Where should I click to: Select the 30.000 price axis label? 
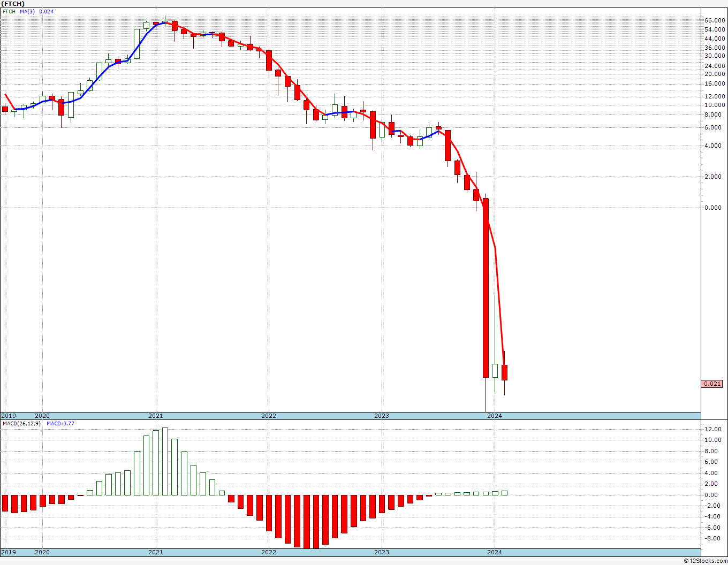click(714, 56)
